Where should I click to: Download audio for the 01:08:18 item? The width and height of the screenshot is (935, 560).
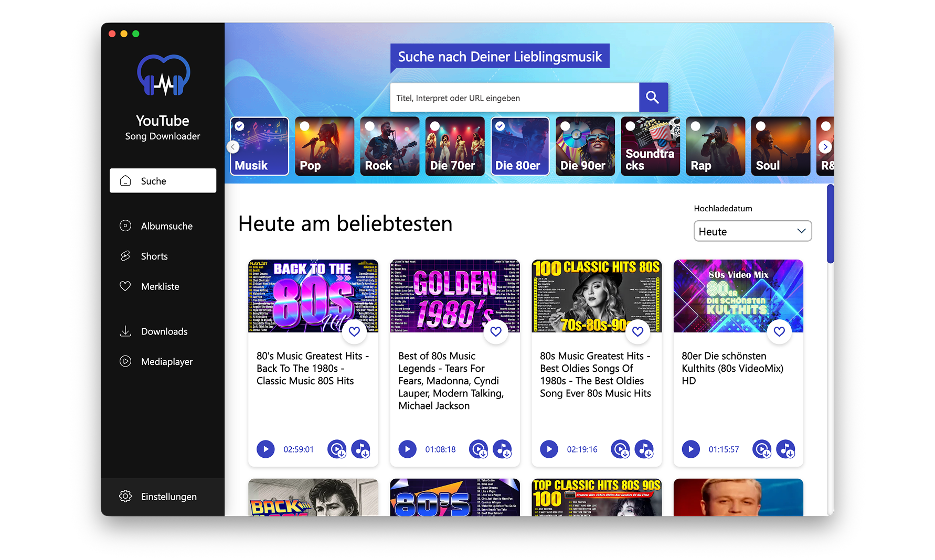pyautogui.click(x=503, y=449)
